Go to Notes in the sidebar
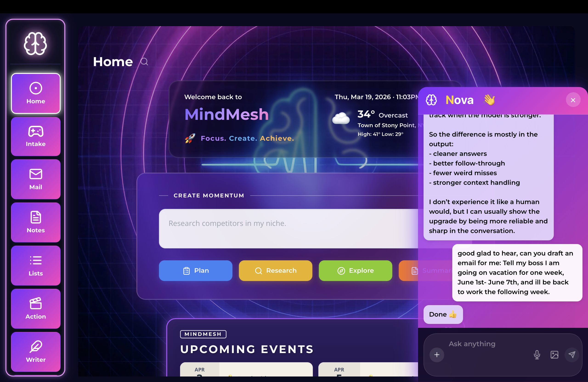This screenshot has height=382, width=588. click(36, 222)
